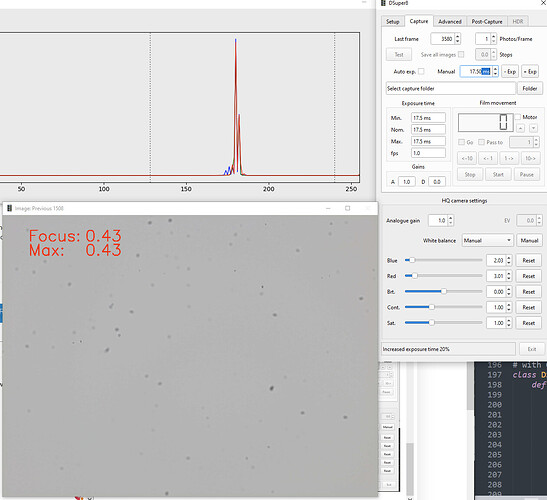The image size is (547, 500).
Task: Reset the Red balance value
Action: pos(529,276)
